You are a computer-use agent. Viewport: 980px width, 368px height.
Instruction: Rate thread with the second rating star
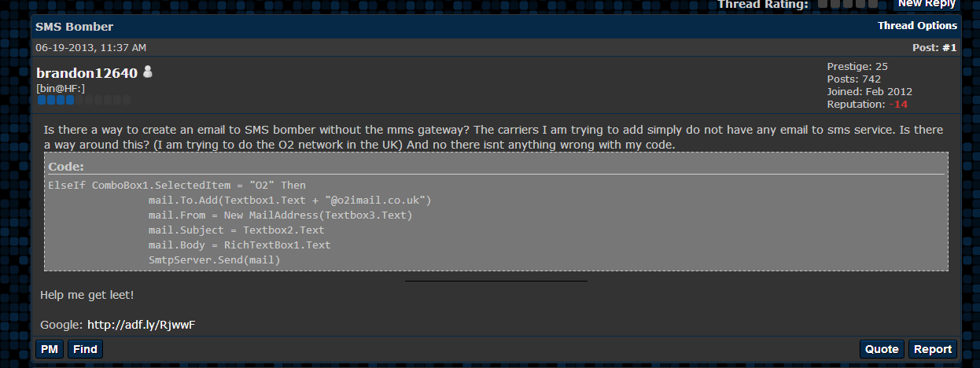click(x=835, y=3)
